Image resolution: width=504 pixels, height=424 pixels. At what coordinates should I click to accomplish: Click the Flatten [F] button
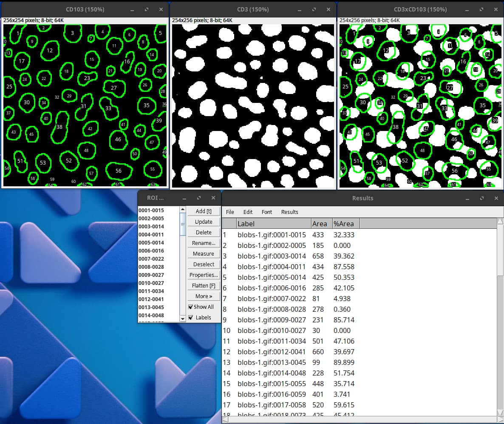pyautogui.click(x=204, y=286)
